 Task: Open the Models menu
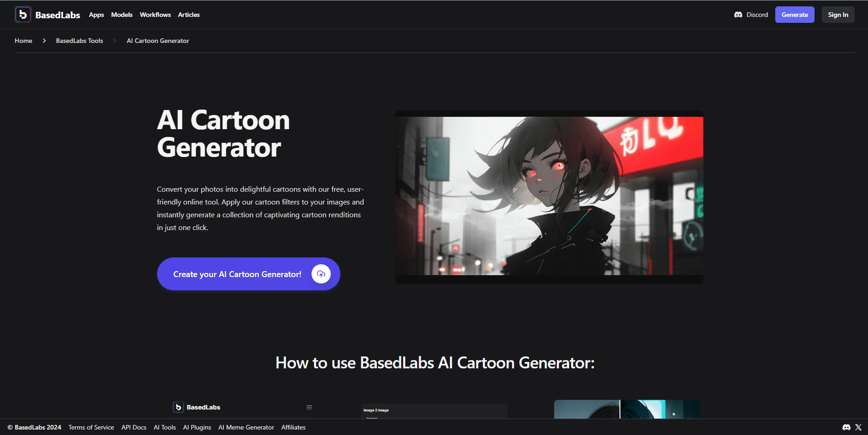122,15
